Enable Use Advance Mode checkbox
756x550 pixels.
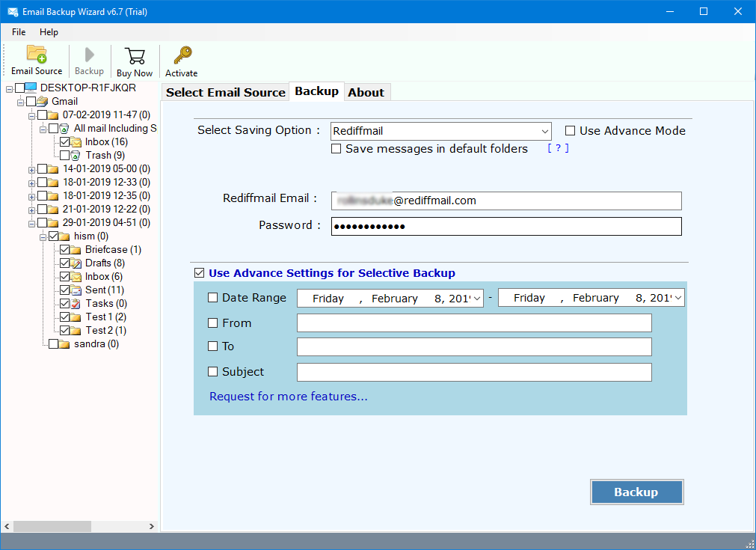tap(570, 131)
